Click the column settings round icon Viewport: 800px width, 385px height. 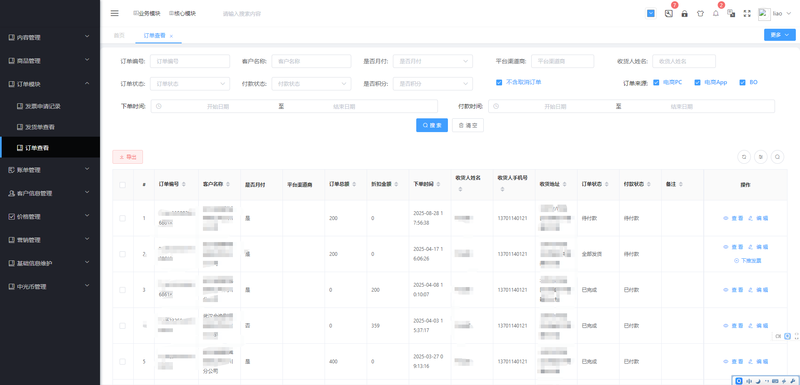[761, 157]
